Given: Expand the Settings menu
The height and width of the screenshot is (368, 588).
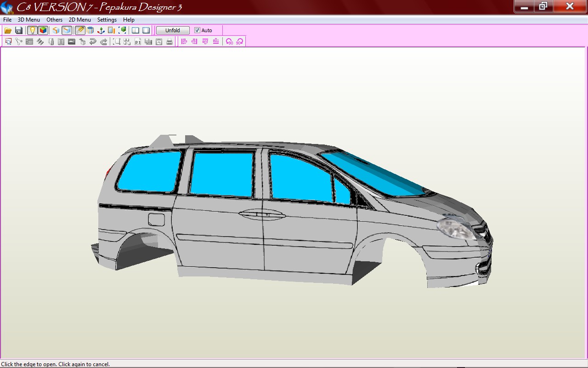Looking at the screenshot, I should pos(107,20).
